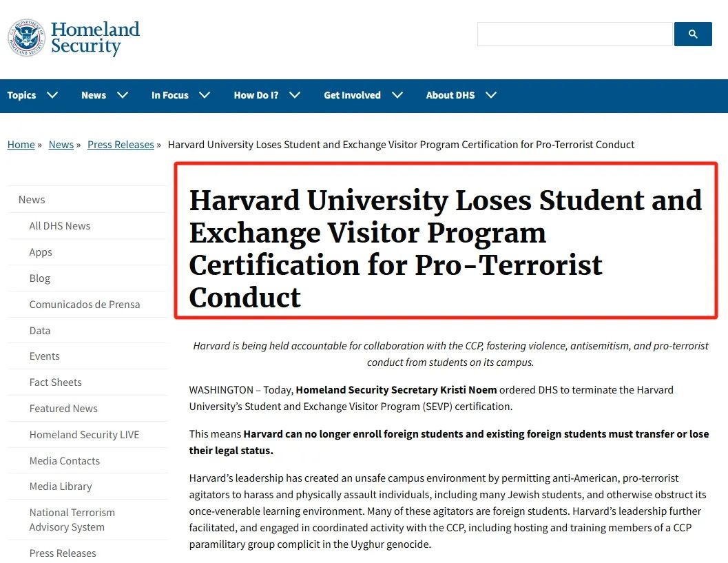Visit the Apps sidebar link
Screen dimensions: 728x563
point(41,252)
